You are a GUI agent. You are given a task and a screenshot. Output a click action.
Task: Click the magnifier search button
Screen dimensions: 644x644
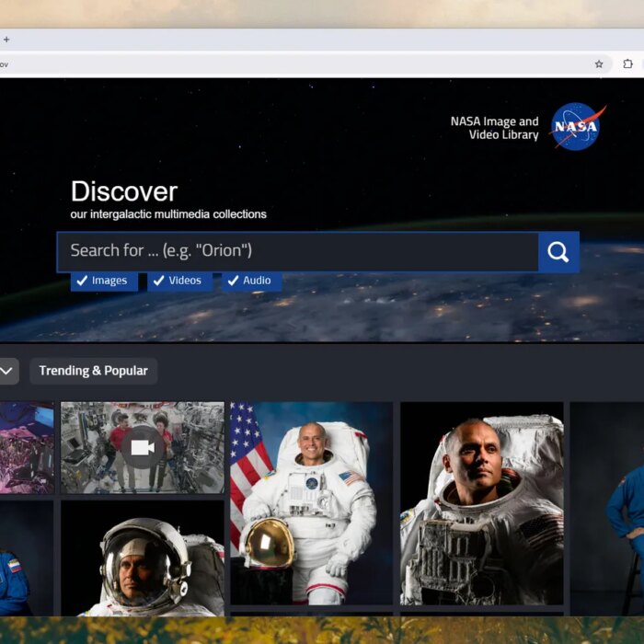[x=558, y=252]
